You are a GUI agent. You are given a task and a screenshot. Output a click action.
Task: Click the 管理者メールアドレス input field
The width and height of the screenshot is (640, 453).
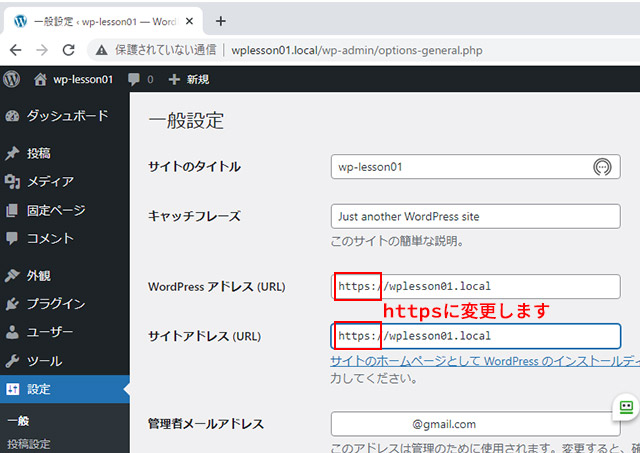click(x=476, y=424)
